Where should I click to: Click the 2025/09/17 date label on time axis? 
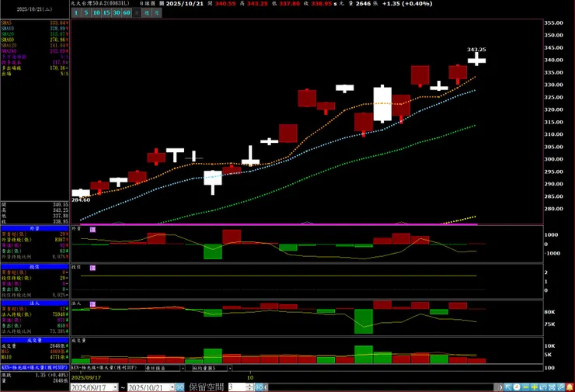(86, 377)
